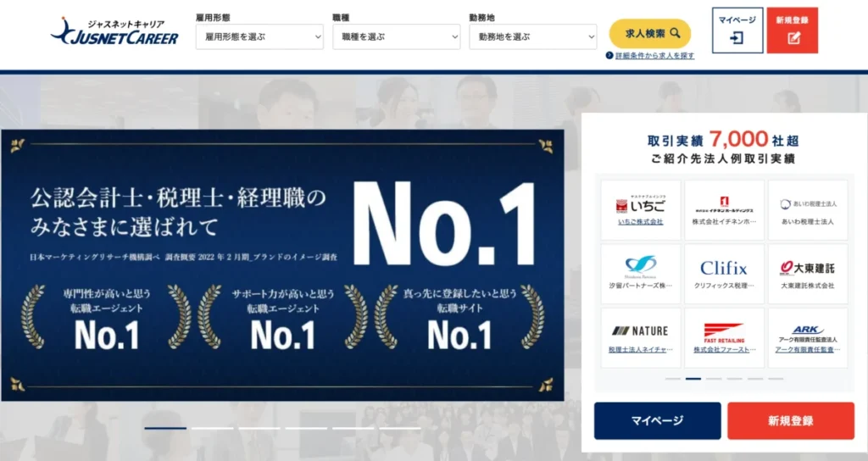The width and height of the screenshot is (868, 461).
Task: Click the red 新規登録 button in the side panel
Action: point(791,421)
